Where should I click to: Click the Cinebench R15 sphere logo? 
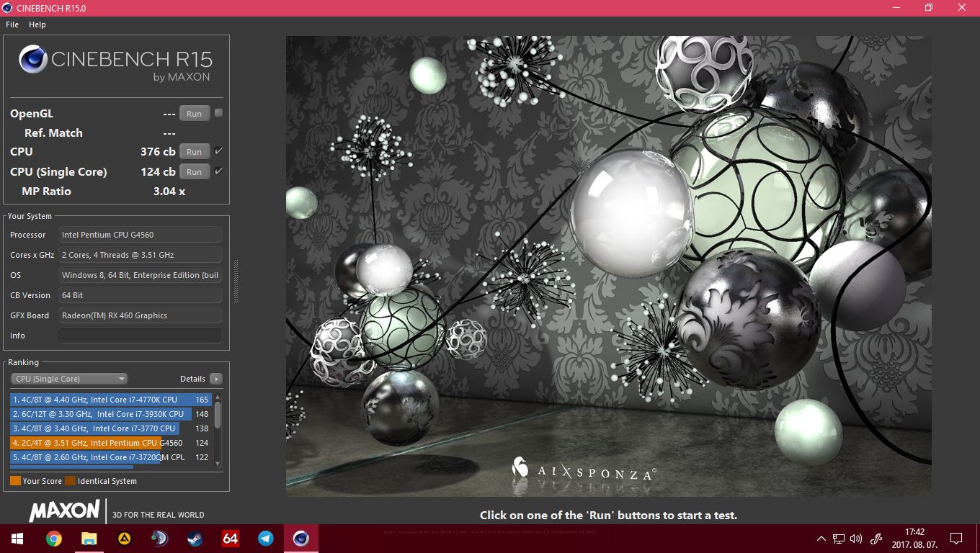[33, 59]
